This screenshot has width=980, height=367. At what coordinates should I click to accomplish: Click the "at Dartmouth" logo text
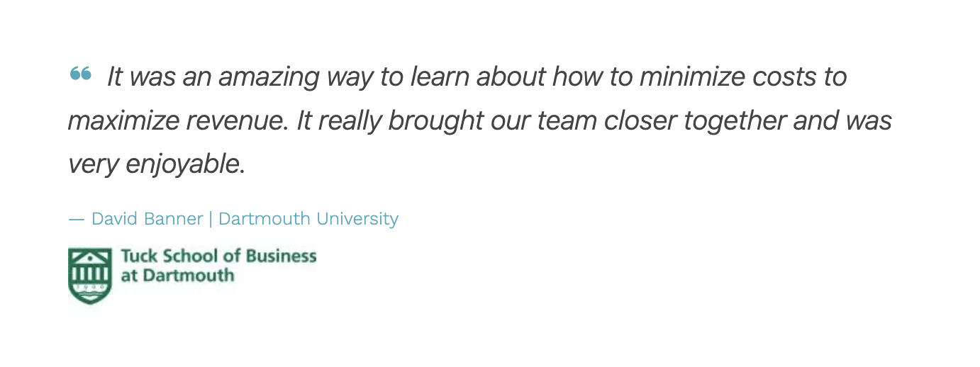coord(177,276)
